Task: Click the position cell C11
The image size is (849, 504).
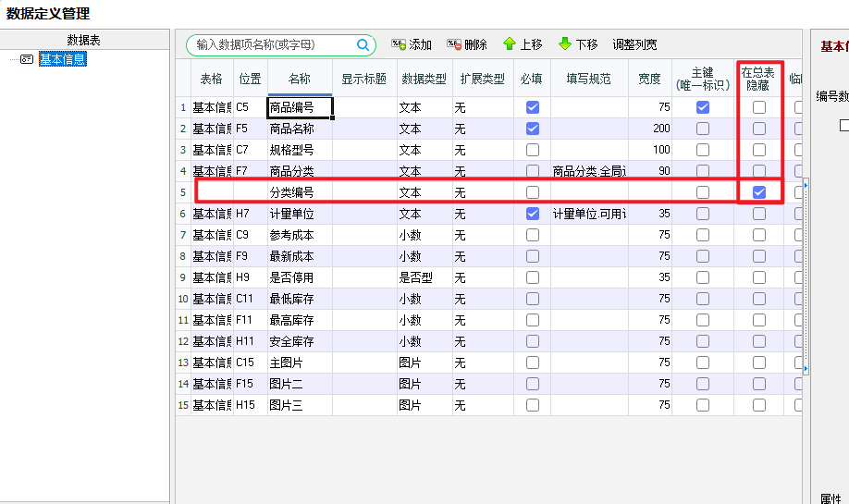Action: pyautogui.click(x=250, y=299)
